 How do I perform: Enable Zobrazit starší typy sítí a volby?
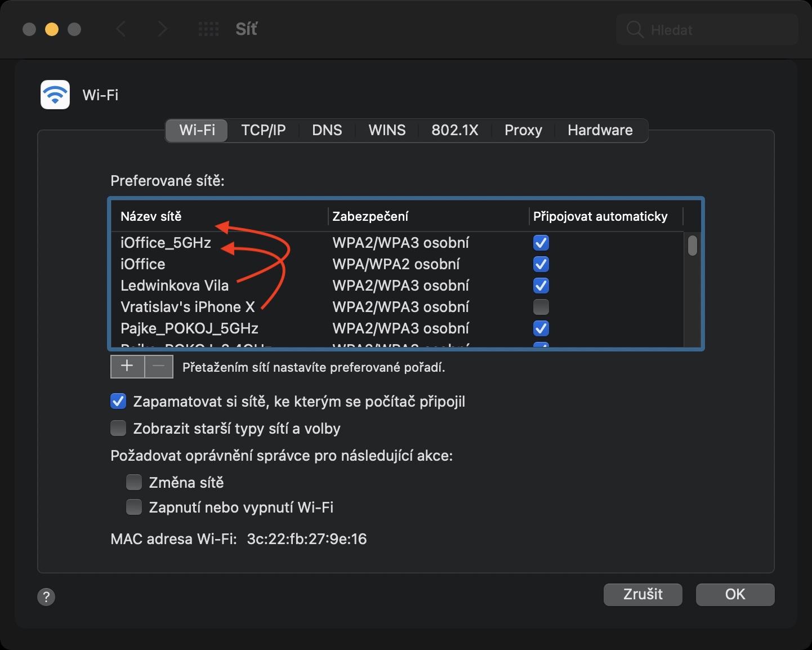(x=118, y=429)
